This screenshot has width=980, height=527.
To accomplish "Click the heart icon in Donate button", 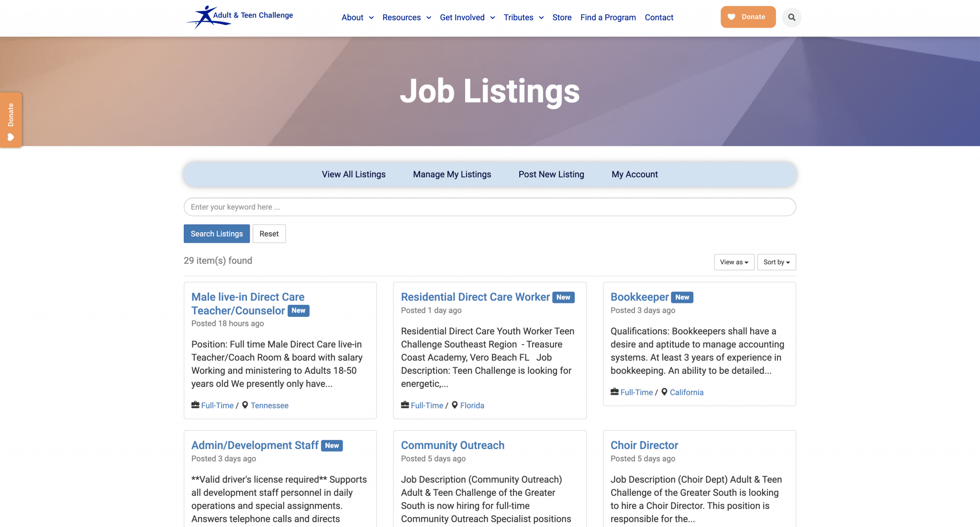I will point(731,17).
